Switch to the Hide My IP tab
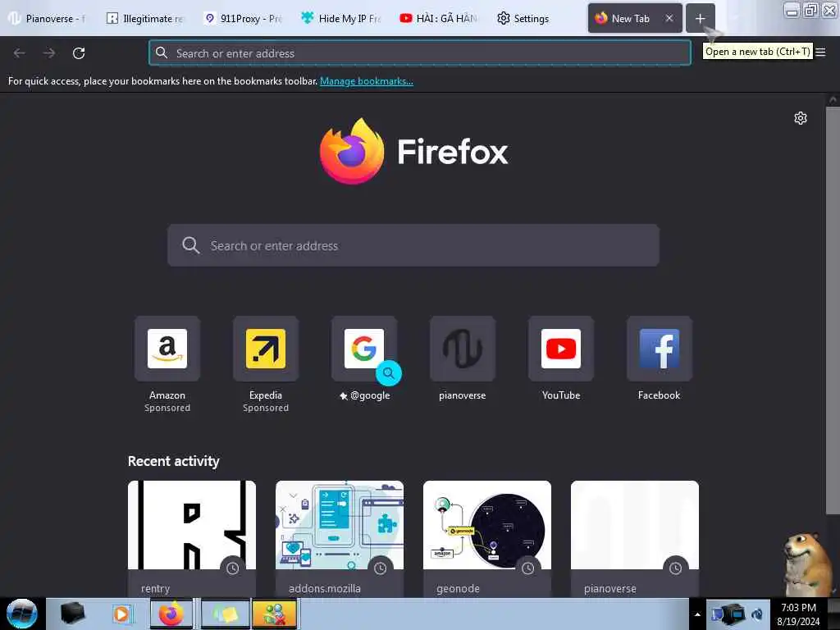Viewport: 840px width, 630px height. point(341,19)
